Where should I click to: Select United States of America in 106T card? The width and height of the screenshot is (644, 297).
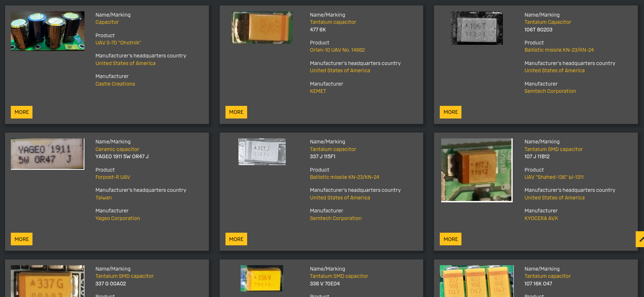[x=555, y=70]
